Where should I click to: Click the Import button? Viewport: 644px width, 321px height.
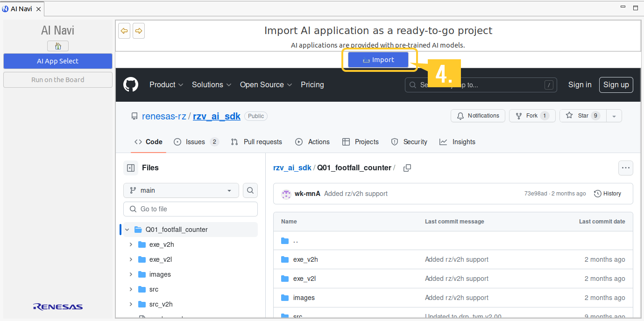[x=378, y=60]
